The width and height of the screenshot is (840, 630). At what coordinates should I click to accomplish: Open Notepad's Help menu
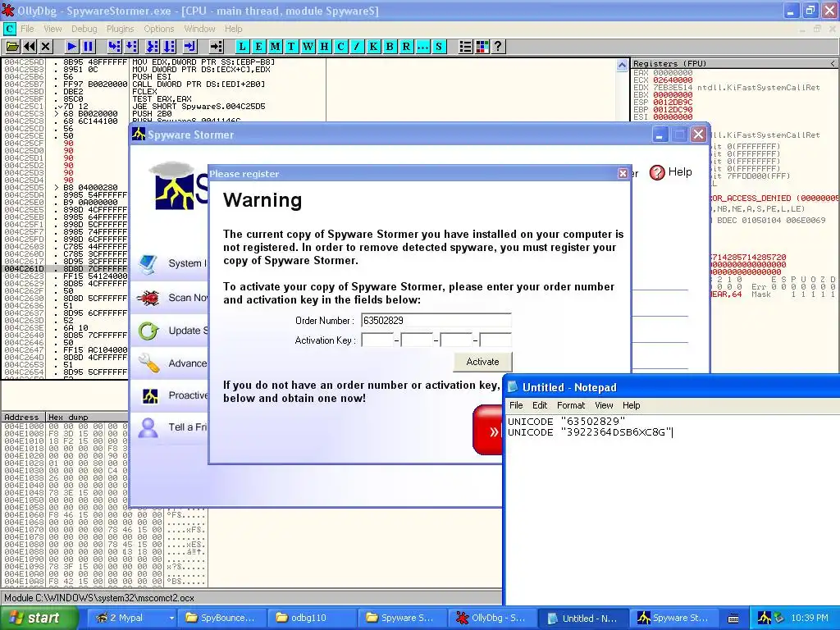[x=631, y=405]
